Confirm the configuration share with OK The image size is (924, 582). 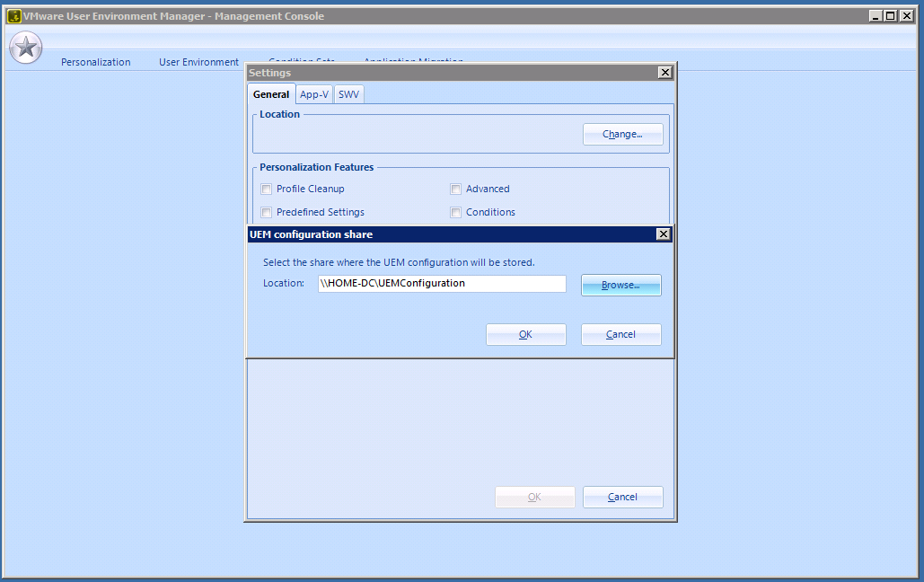(x=525, y=334)
